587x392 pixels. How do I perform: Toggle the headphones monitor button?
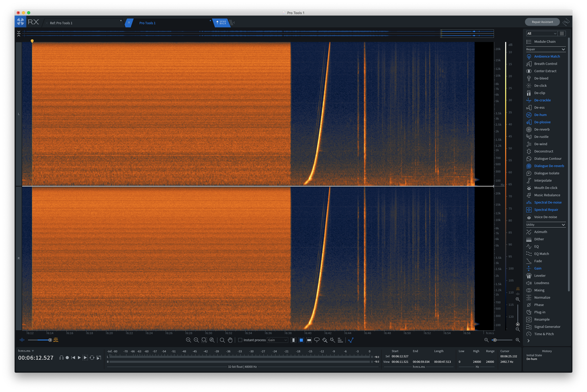click(61, 358)
